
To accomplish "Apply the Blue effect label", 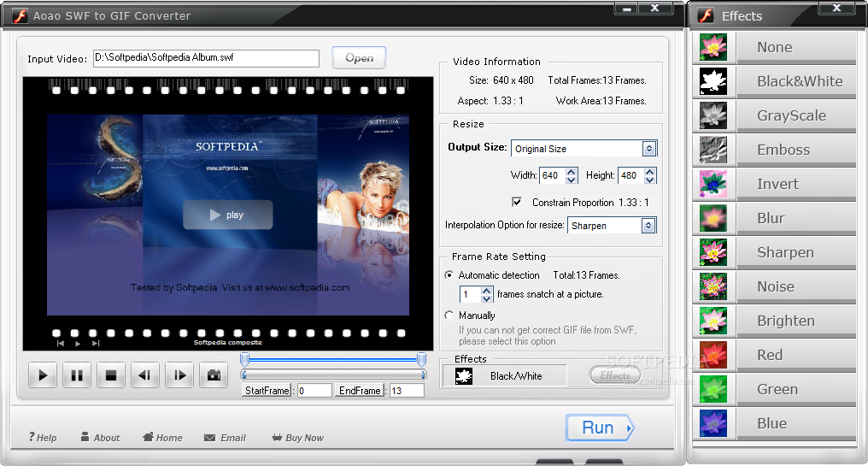I will 771,423.
